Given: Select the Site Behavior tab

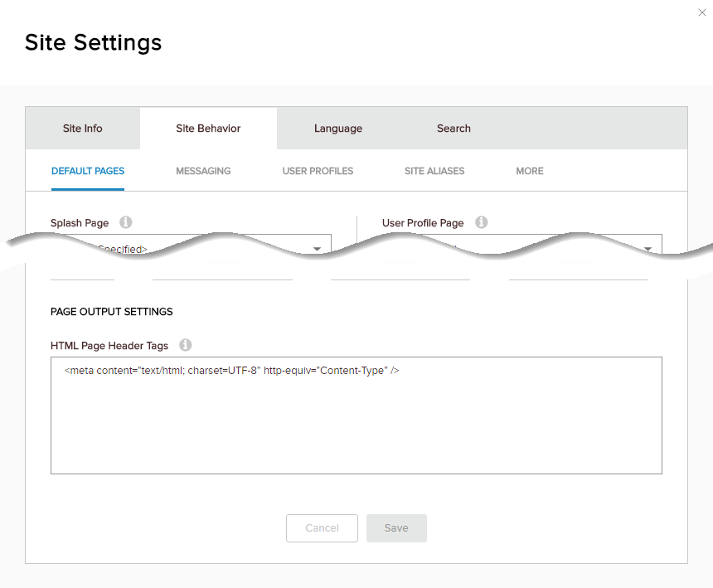Looking at the screenshot, I should click(208, 129).
